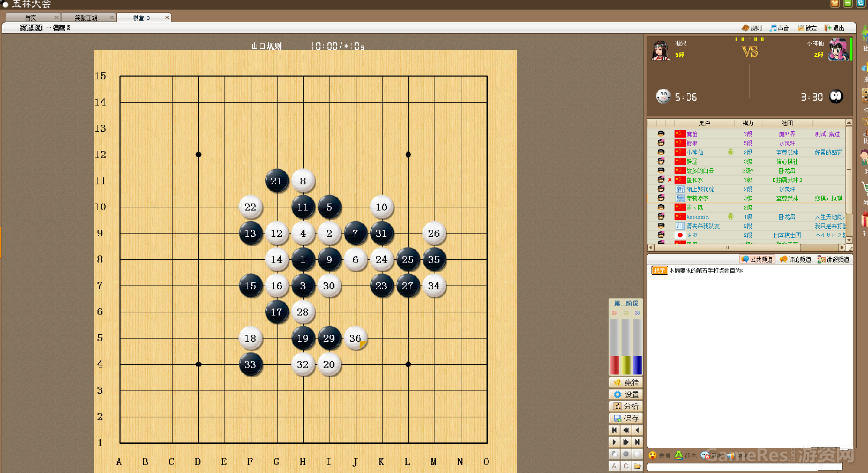Viewport: 868px width, 473px height.
Task: Close the 棋室 3 tab
Action: 167,17
